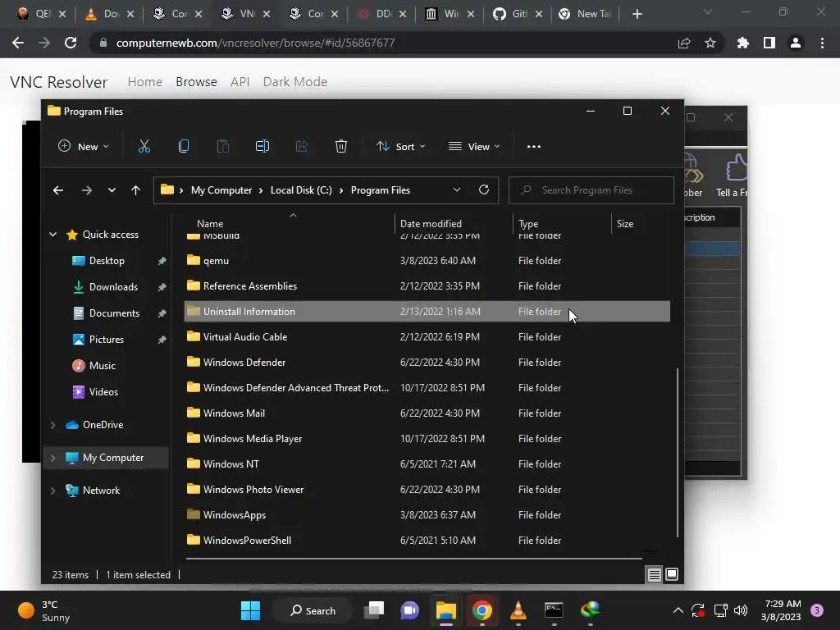Open the Browse link in VNC Resolver
This screenshot has height=630, width=840.
[196, 82]
